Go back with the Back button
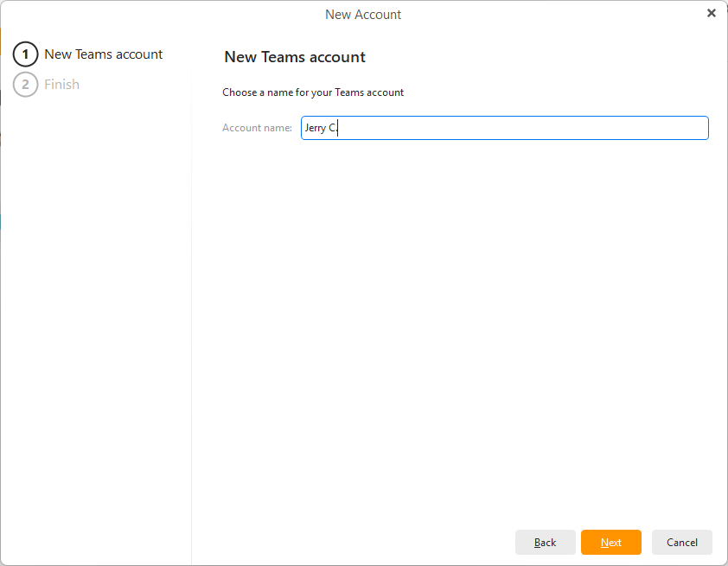The height and width of the screenshot is (566, 728). [545, 542]
